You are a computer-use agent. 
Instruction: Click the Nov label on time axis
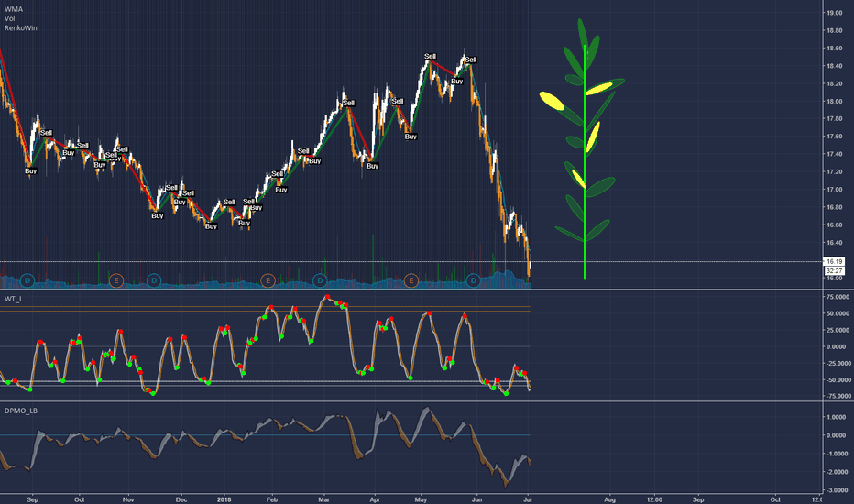click(128, 499)
